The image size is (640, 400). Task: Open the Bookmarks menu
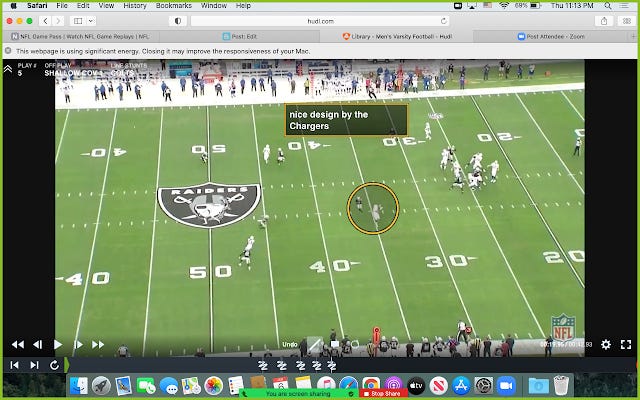pos(174,6)
